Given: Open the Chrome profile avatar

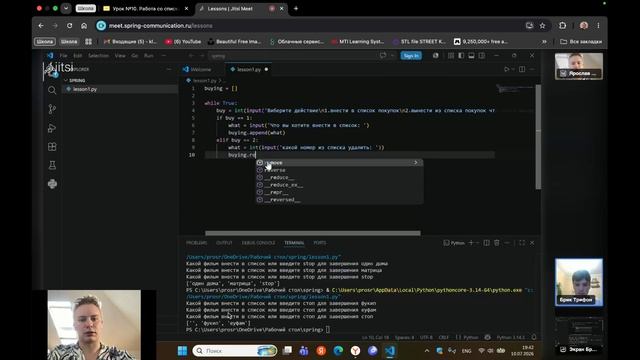Looking at the screenshot, I should pyautogui.click(x=584, y=25).
